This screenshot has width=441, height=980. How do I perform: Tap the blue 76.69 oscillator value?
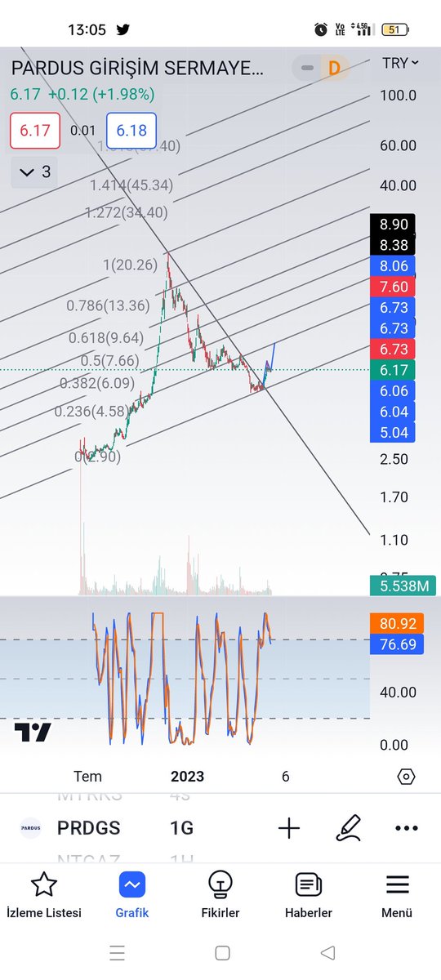(396, 645)
